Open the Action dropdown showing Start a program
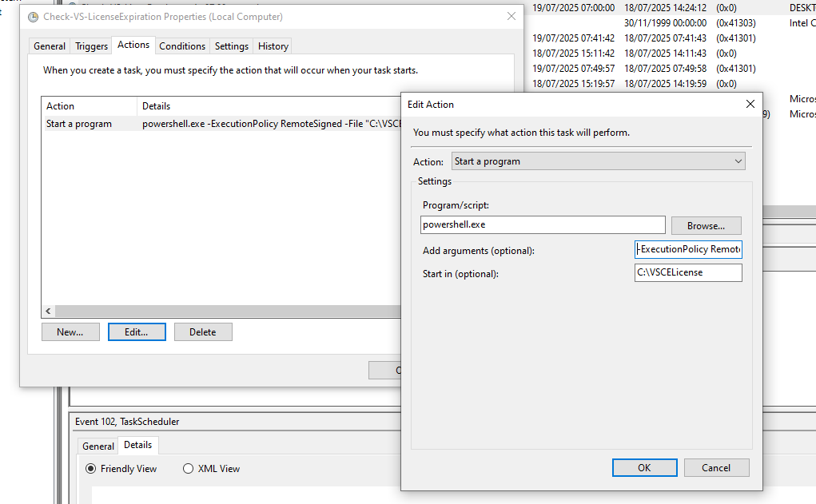Viewport: 816px width, 504px height. coord(598,161)
